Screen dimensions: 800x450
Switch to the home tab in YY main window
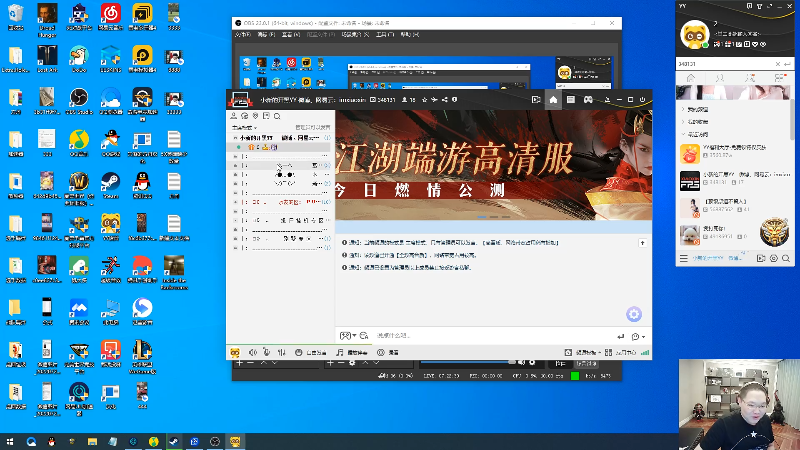click(691, 78)
